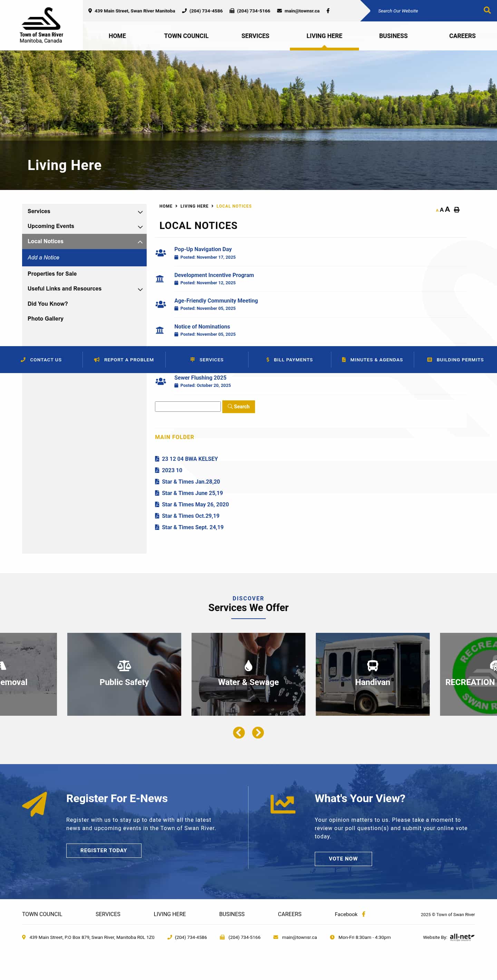Open the CAREERS menu
497x980 pixels.
[x=462, y=36]
